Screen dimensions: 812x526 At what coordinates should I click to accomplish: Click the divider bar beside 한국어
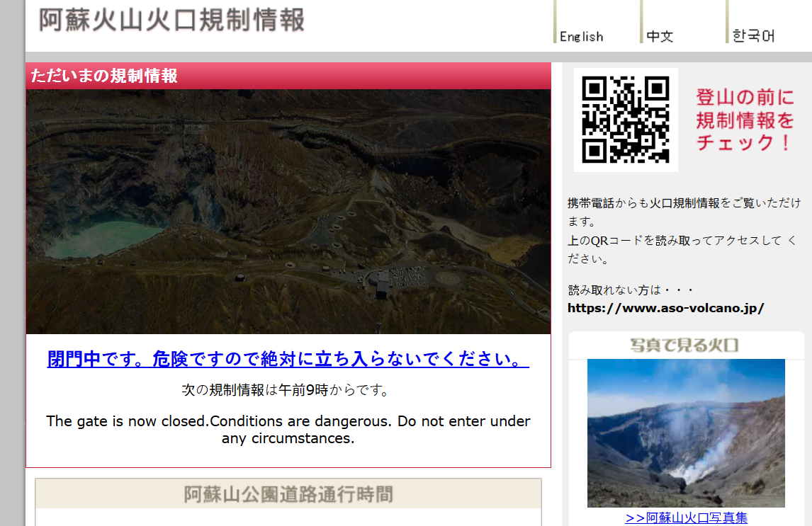[x=728, y=22]
